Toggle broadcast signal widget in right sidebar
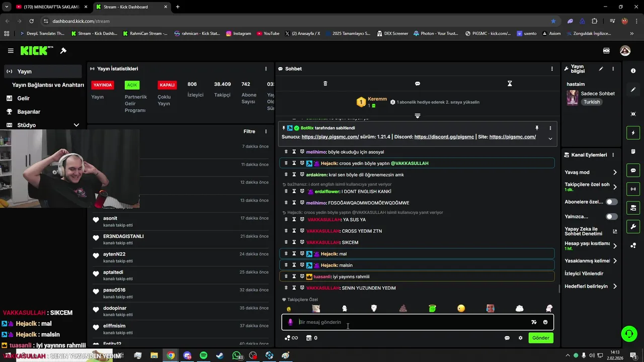The width and height of the screenshot is (644, 362). [x=633, y=189]
